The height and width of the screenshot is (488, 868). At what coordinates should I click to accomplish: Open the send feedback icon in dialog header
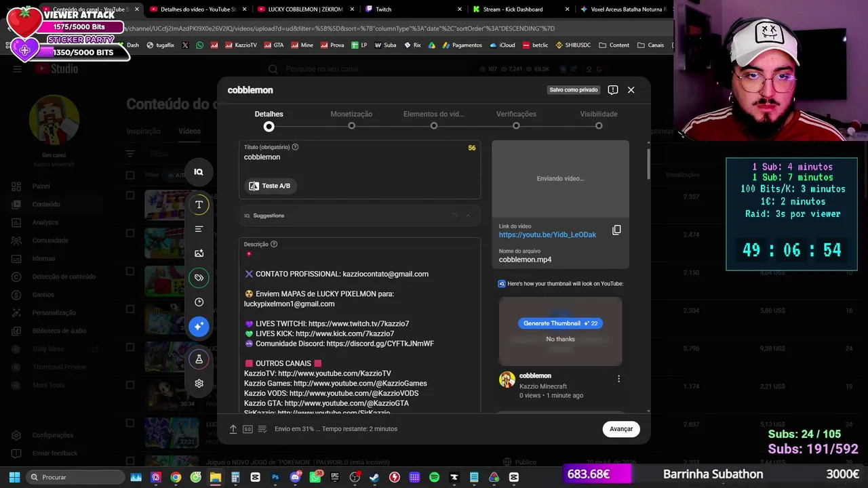[613, 90]
